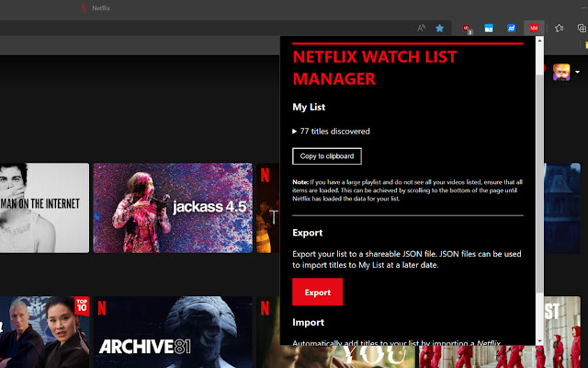
Task: Open the profile dropdown caret beside avatar
Action: click(577, 73)
